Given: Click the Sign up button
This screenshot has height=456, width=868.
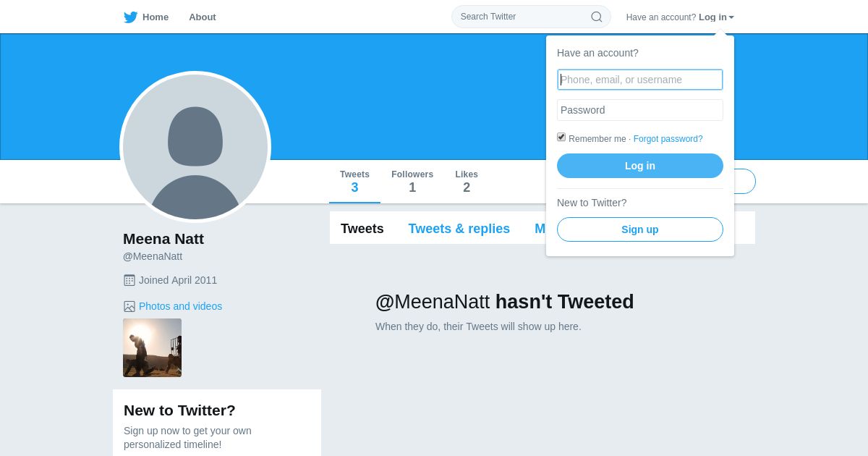Looking at the screenshot, I should [640, 229].
